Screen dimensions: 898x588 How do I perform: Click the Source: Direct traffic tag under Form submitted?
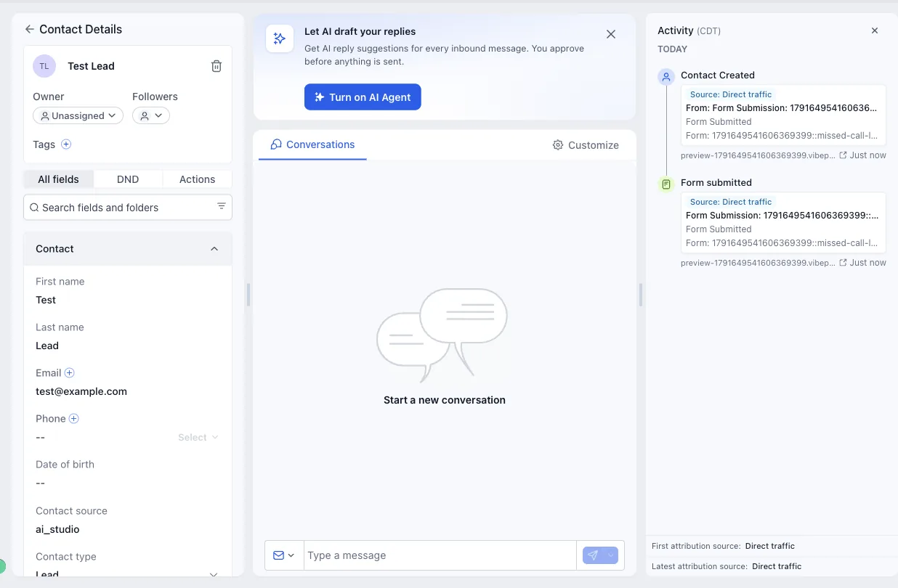click(x=731, y=202)
